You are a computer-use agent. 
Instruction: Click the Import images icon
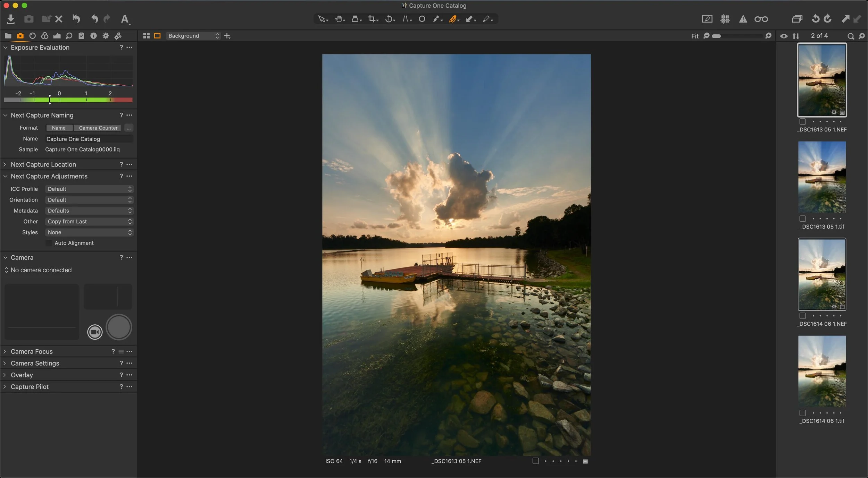point(11,19)
